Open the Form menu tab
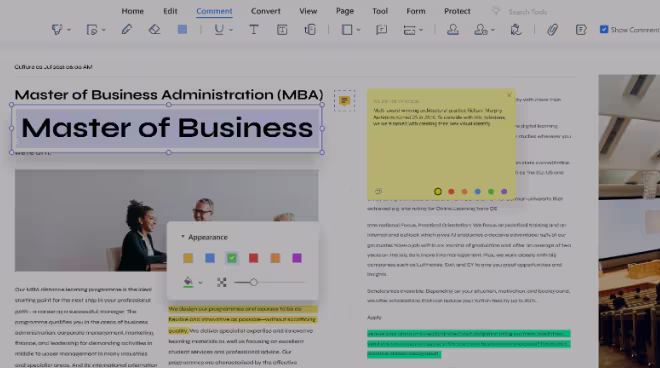This screenshot has width=660, height=368. 416,11
